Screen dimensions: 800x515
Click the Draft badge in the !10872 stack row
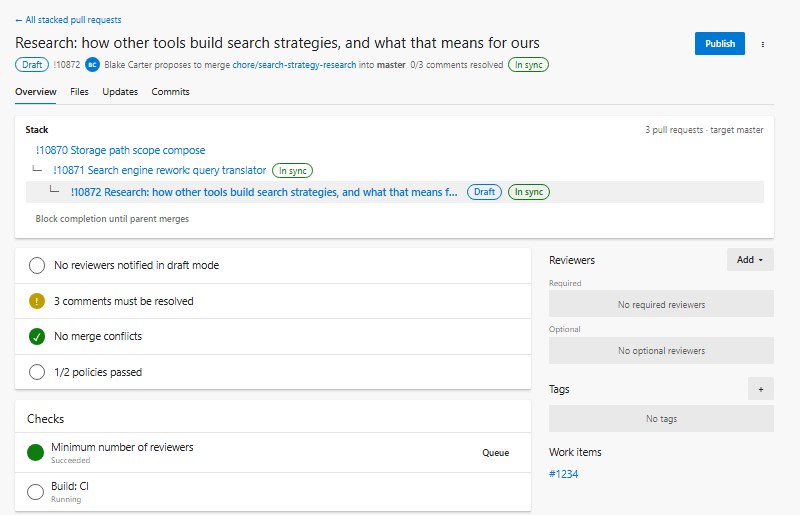click(484, 192)
